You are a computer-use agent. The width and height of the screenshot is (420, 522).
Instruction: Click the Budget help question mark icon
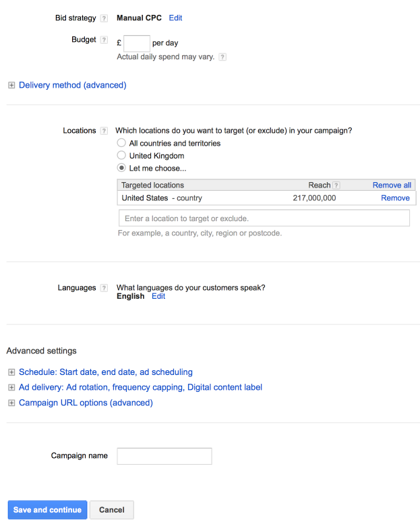[104, 40]
